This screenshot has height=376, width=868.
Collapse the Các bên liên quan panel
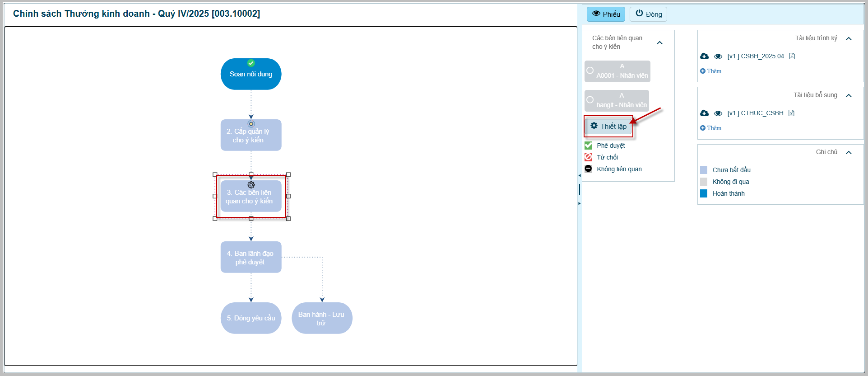coord(659,43)
